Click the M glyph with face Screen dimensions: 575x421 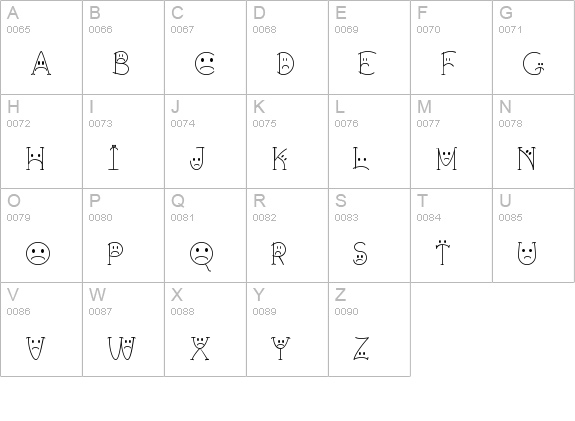(447, 158)
